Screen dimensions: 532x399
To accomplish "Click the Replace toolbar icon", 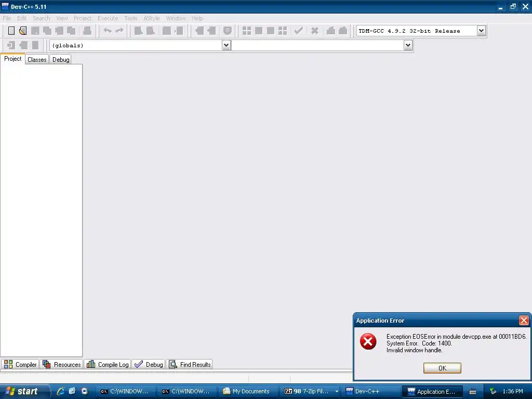I will [150, 31].
